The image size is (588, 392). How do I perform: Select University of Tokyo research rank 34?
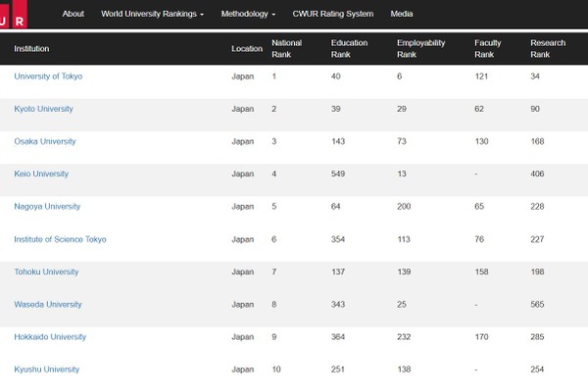coord(535,76)
